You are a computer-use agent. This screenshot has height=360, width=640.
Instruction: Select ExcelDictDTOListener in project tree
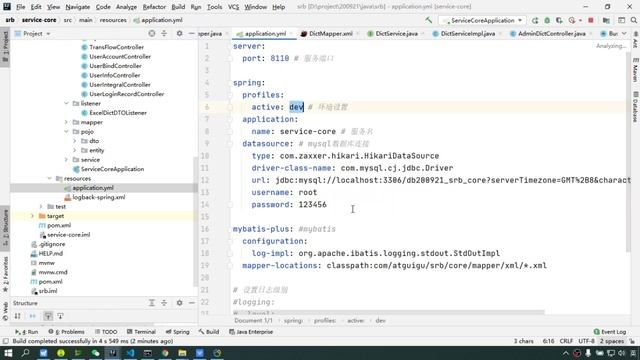click(118, 113)
